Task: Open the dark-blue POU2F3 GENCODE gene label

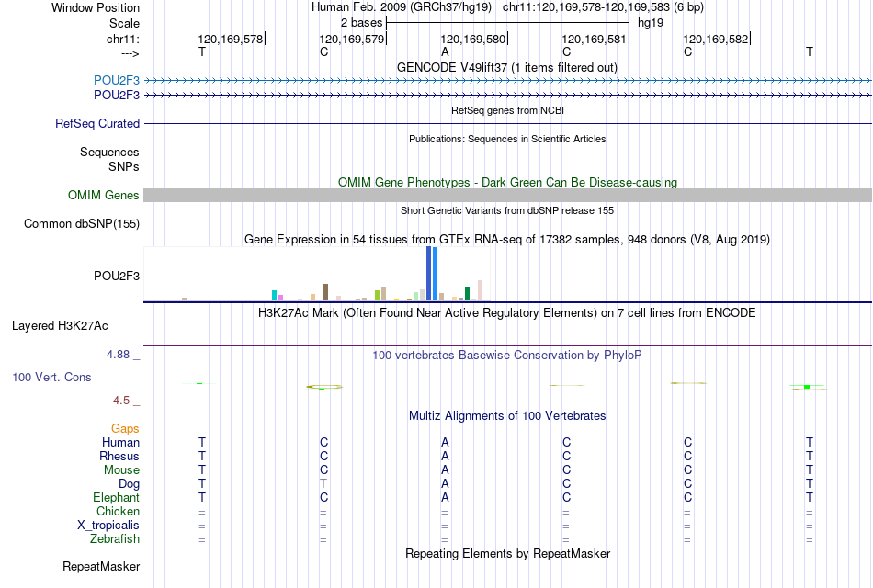Action: [x=117, y=96]
